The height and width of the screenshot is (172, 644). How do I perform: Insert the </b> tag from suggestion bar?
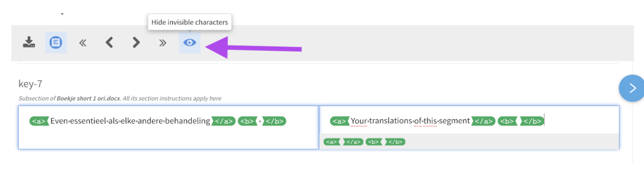[x=395, y=142]
